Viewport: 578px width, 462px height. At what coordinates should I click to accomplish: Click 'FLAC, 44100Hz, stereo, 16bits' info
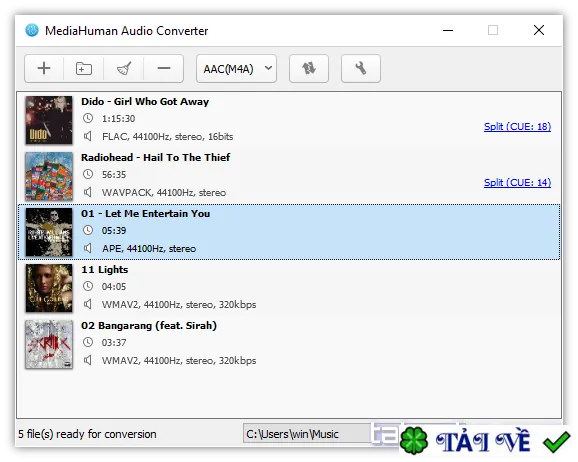(167, 137)
